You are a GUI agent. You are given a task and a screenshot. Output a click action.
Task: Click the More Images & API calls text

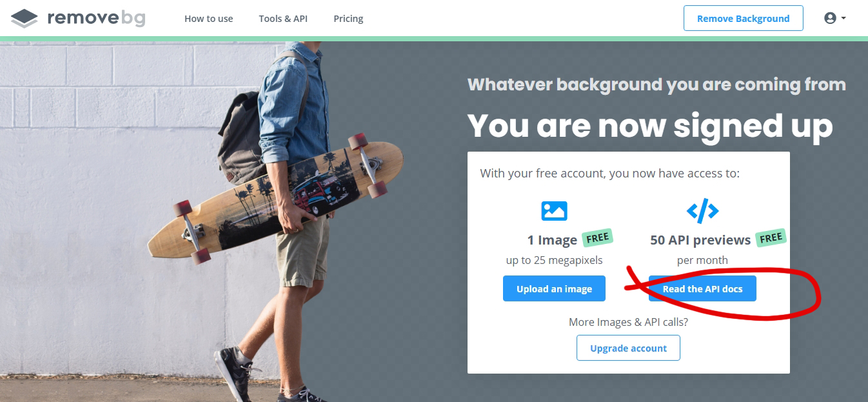coord(628,322)
